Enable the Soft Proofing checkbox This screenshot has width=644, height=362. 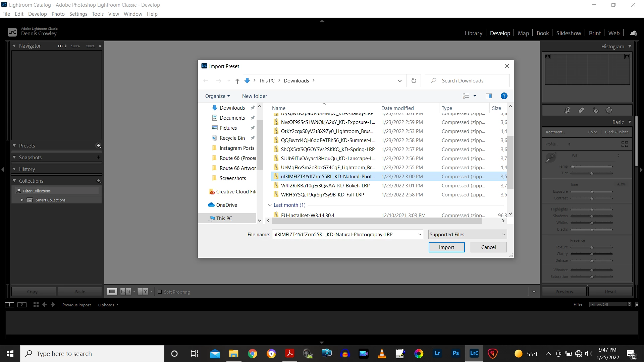[x=160, y=292]
